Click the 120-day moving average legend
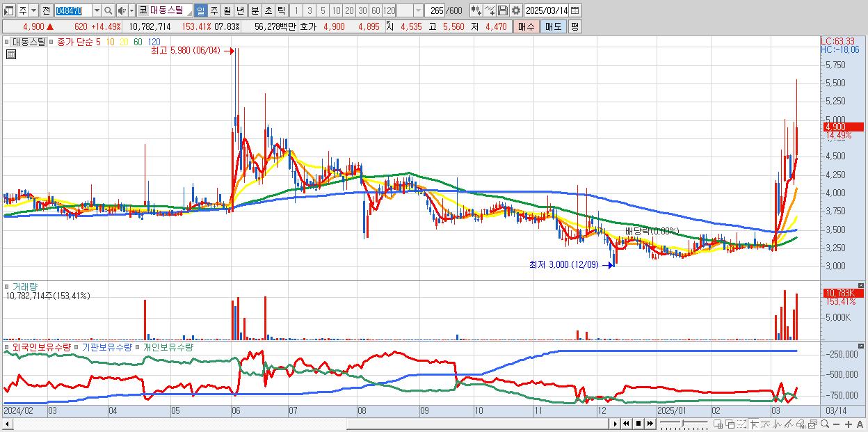Viewport: 868px width, 432px height. click(154, 42)
